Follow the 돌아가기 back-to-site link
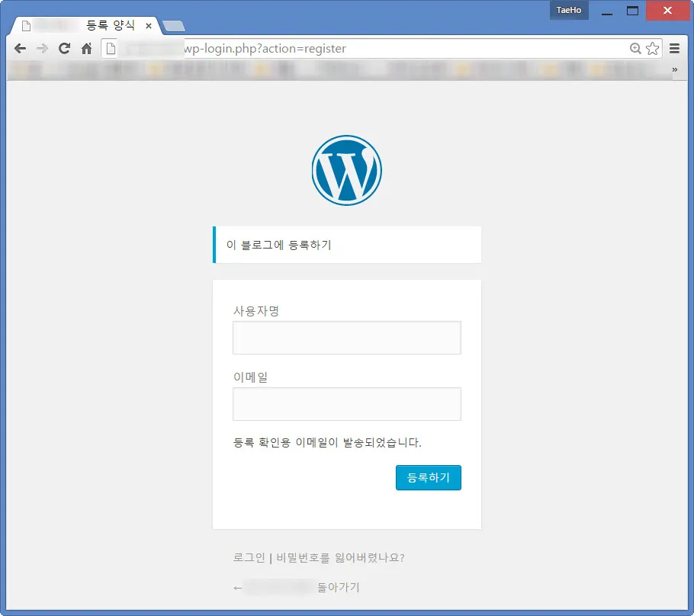 click(x=296, y=587)
